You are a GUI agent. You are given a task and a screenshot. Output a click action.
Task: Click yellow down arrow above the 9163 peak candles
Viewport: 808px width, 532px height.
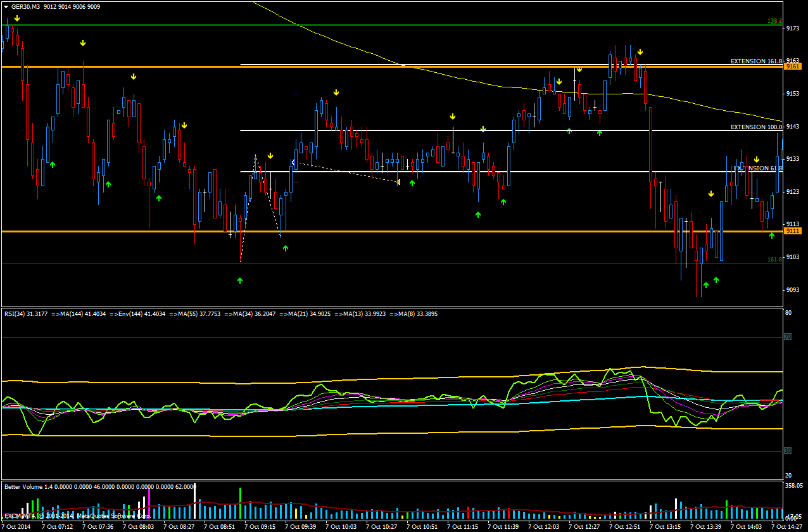[640, 52]
